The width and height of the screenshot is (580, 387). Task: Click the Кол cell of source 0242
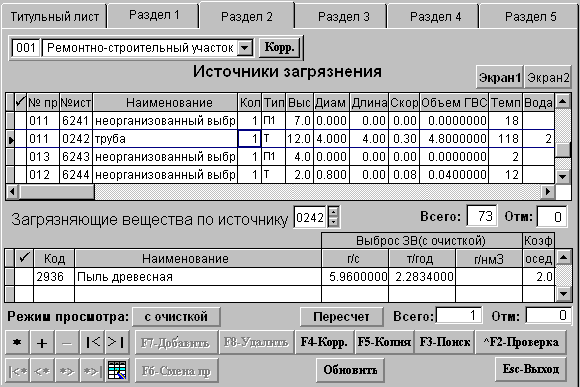pos(250,139)
